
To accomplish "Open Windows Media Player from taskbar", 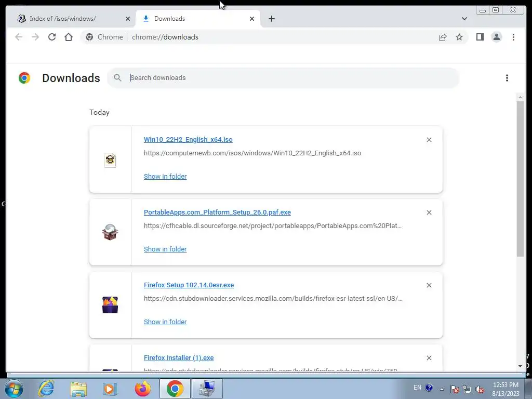I will click(x=110, y=389).
